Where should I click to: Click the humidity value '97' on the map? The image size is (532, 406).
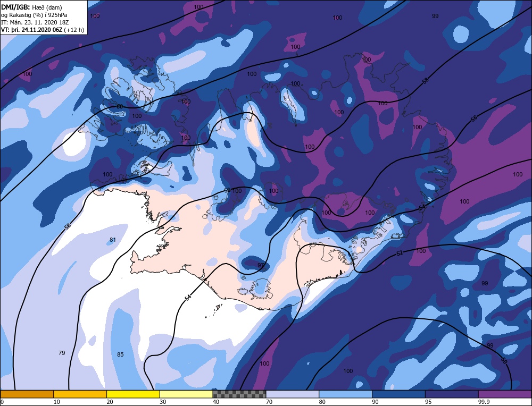tap(261, 265)
